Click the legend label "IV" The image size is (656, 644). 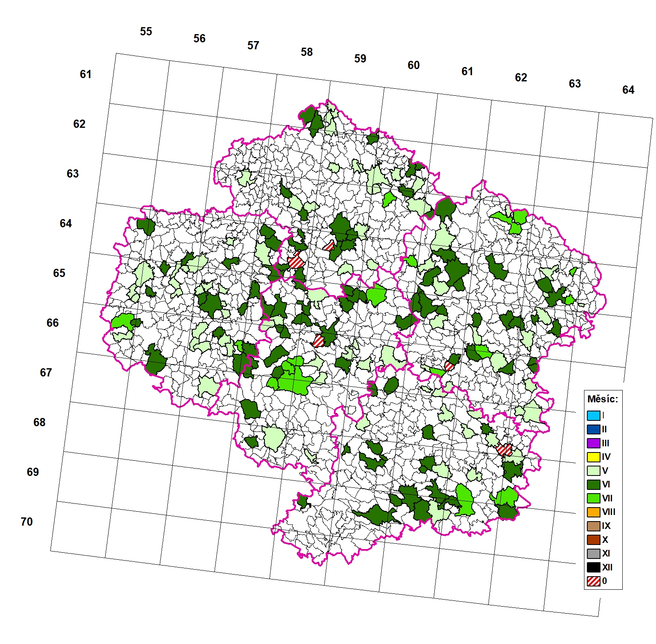click(x=606, y=457)
